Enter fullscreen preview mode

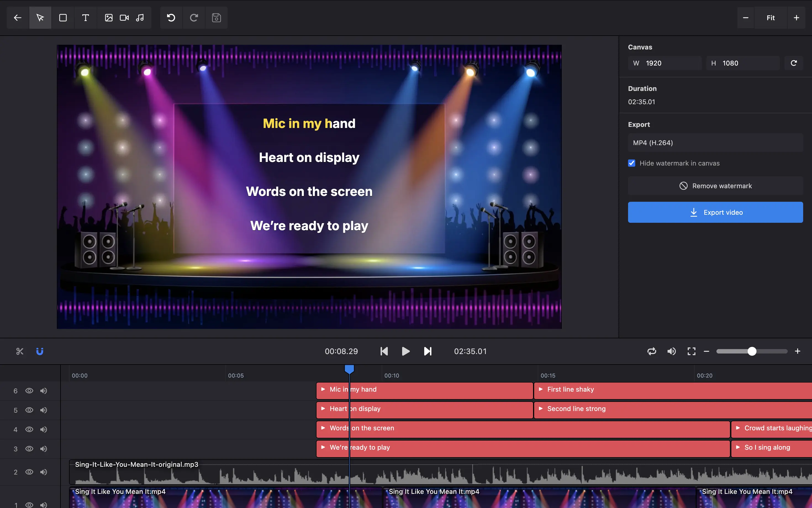point(691,351)
